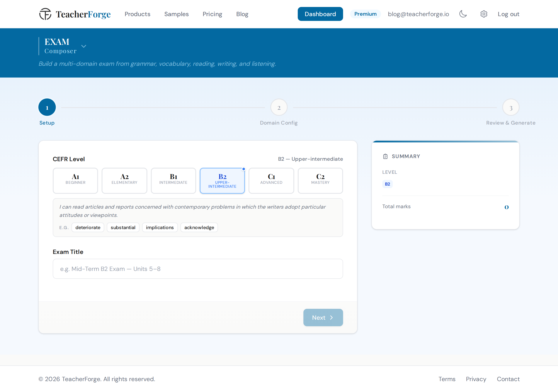The height and width of the screenshot is (392, 558).
Task: Open the Privacy footer link
Action: click(x=476, y=379)
